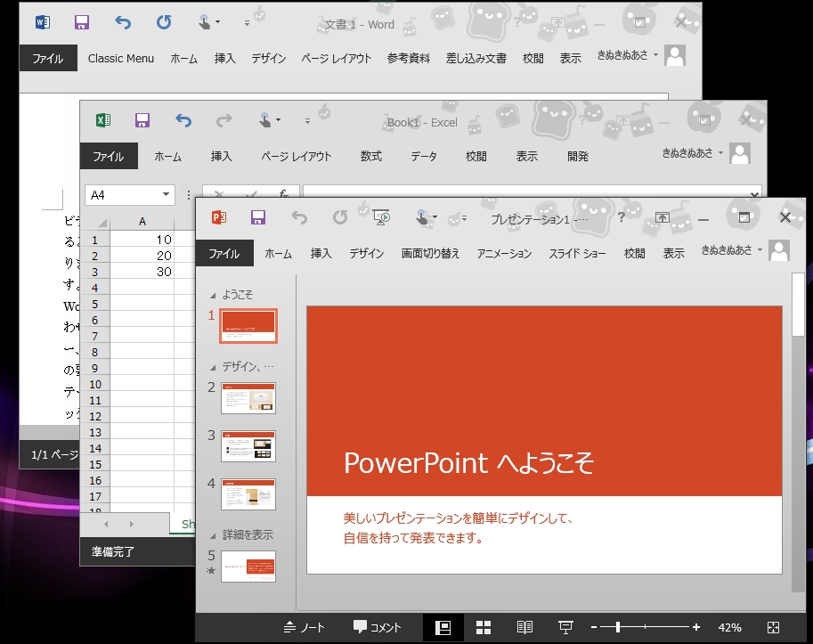Screen dimensions: 813x644
Task: Click touch mode icon in PowerPoint toolbar
Action: click(x=423, y=217)
